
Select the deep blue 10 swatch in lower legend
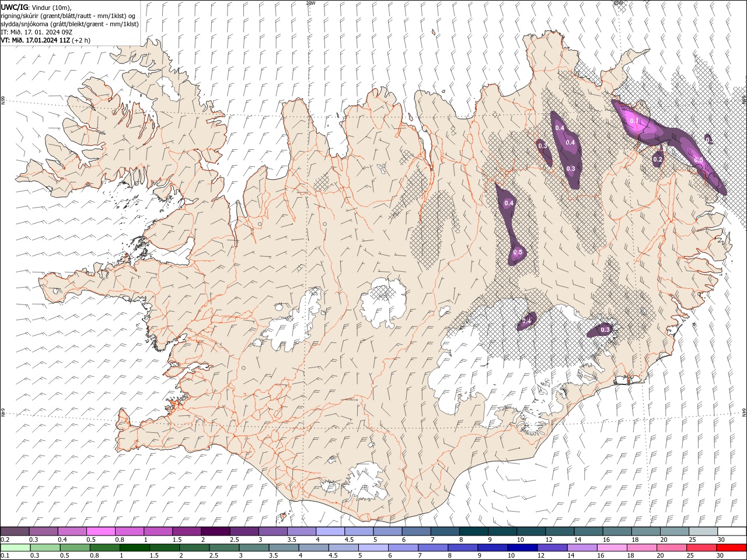[x=522, y=548]
